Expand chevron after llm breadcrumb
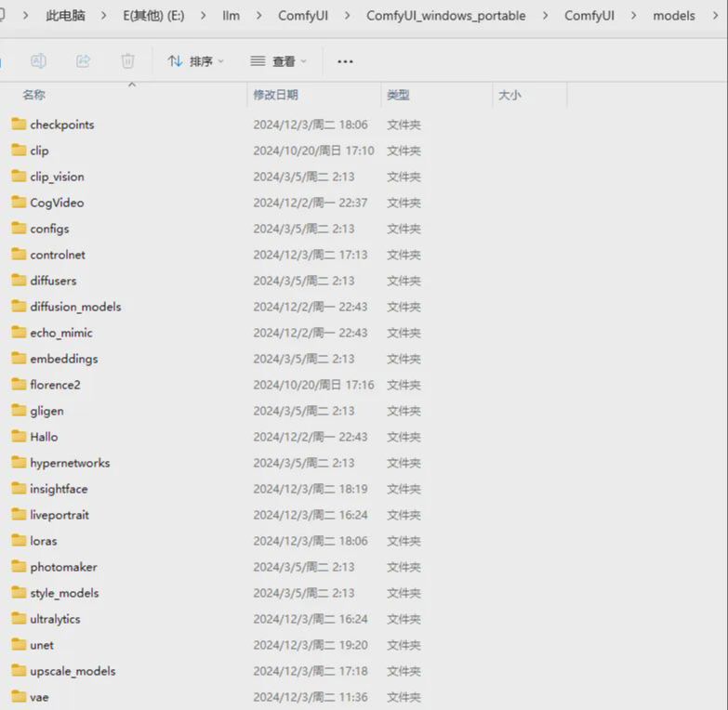The height and width of the screenshot is (710, 728). [259, 16]
